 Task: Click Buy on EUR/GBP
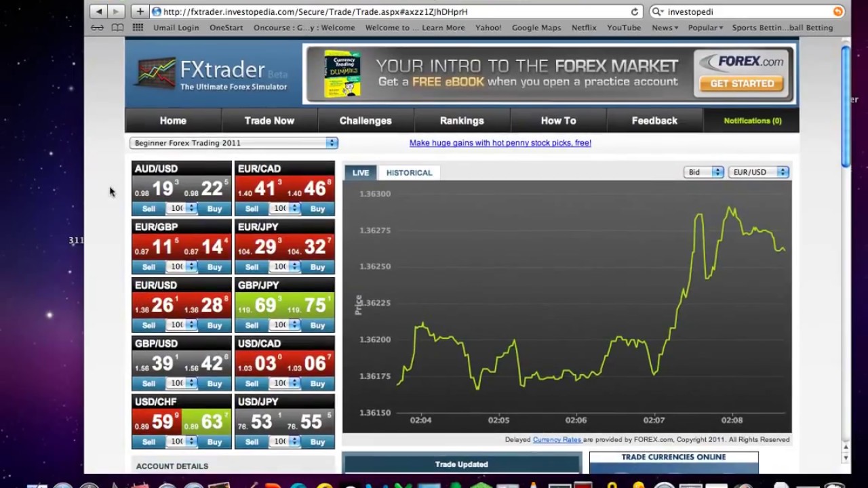[x=214, y=267]
